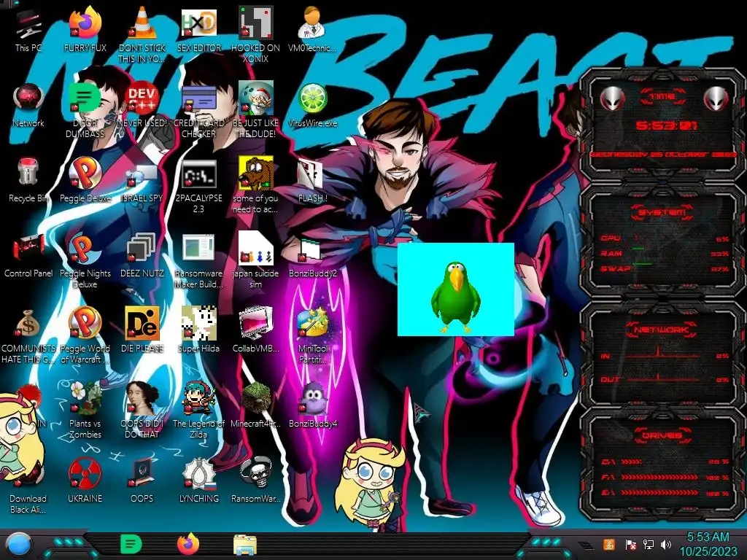This screenshot has height=560, width=747.
Task: Click the green parrot on cyan window
Action: 455,296
